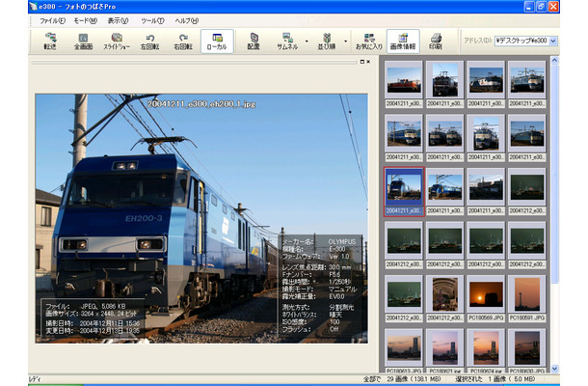Click the thumbnail panel scrollbar thumb
Screen dimensions: 588x386
[x=554, y=173]
